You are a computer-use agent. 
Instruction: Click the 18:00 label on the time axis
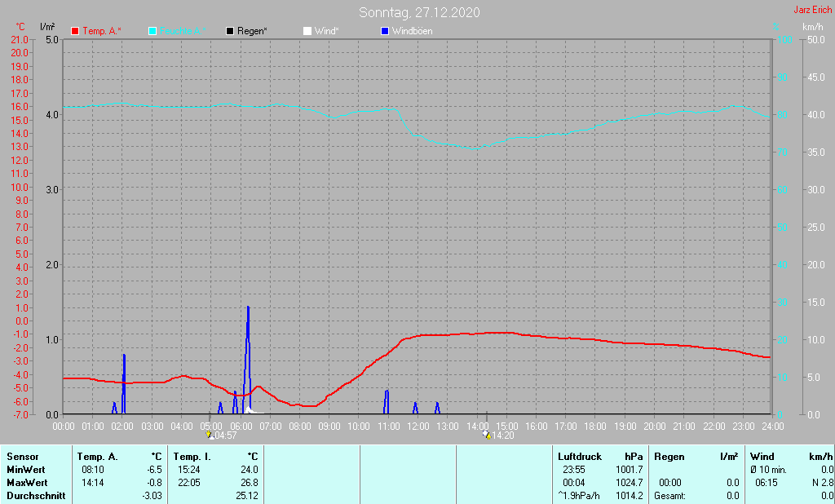pos(595,427)
